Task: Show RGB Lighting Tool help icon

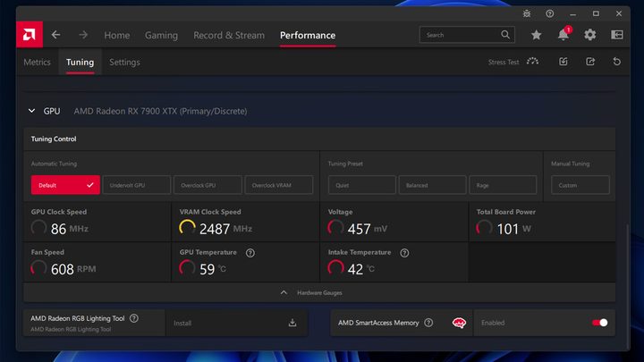Action: pos(134,318)
